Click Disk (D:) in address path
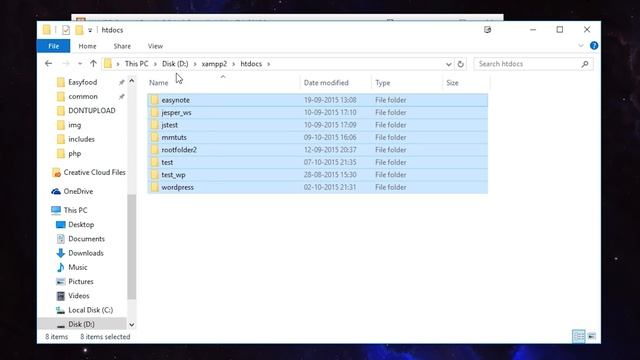The height and width of the screenshot is (360, 640). (175, 64)
